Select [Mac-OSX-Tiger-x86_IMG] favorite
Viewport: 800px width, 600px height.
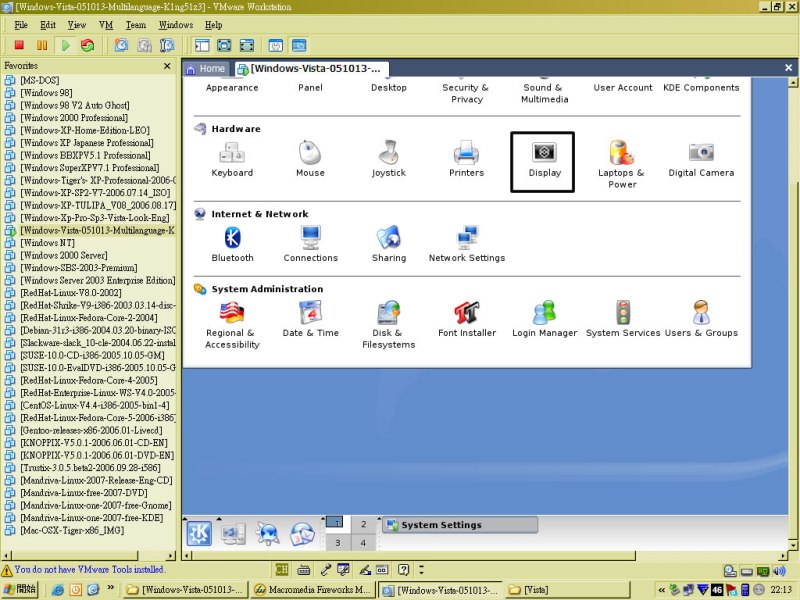click(72, 531)
